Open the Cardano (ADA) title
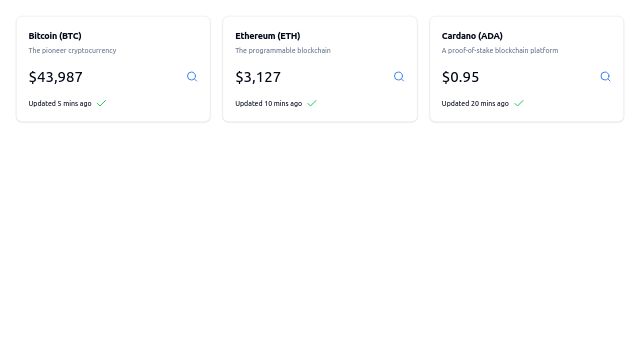The image size is (640, 360). 472,36
